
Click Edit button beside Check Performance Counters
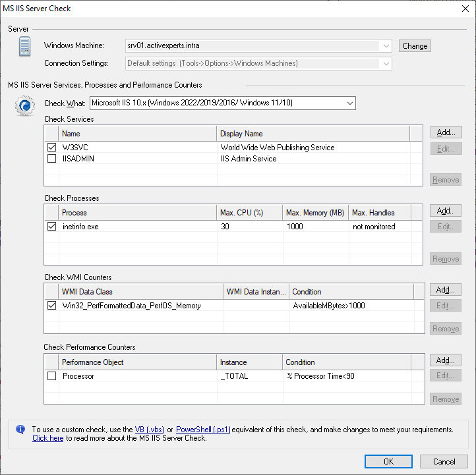coord(445,376)
